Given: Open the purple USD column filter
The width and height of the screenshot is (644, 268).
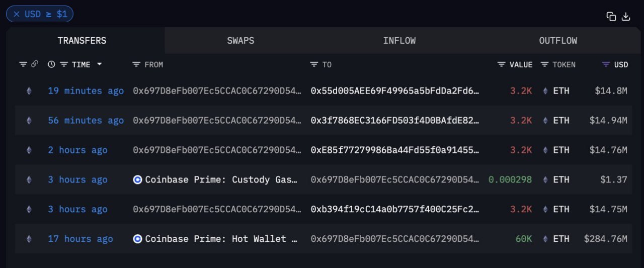Looking at the screenshot, I should click(606, 64).
